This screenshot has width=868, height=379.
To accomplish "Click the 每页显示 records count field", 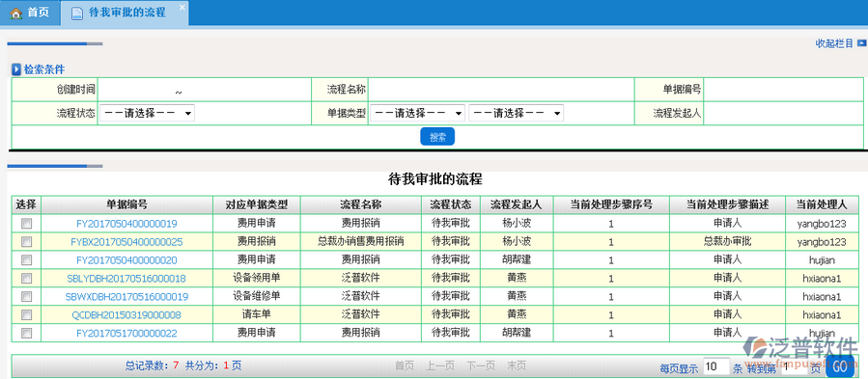I will 716,366.
